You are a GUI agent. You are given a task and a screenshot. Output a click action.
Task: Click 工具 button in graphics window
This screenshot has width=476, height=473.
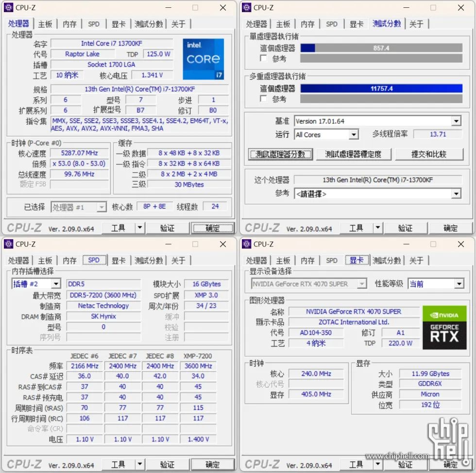coord(356,465)
